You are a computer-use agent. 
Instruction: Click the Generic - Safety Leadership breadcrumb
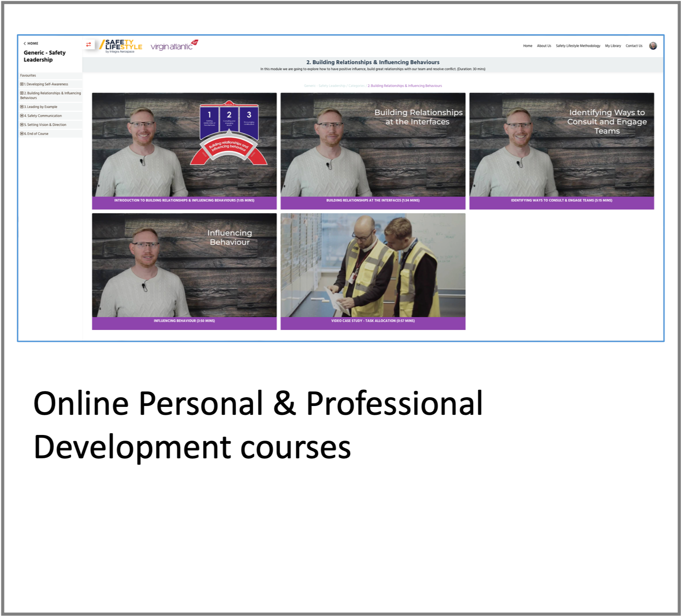pos(324,86)
